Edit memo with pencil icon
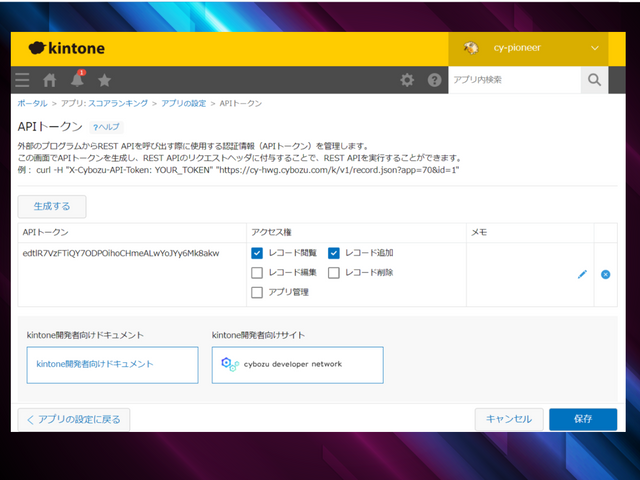640x480 pixels. click(x=582, y=274)
